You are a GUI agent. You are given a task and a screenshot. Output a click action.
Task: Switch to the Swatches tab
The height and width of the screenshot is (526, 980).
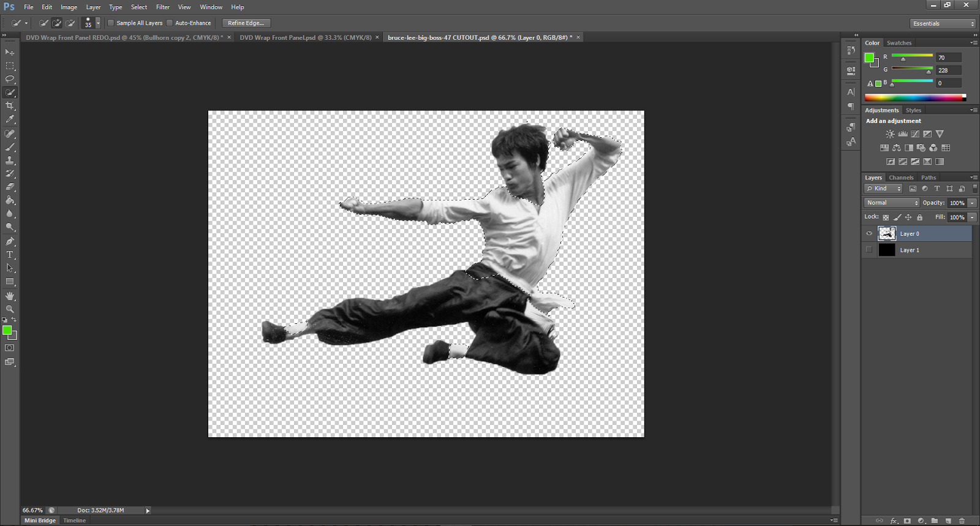pos(899,43)
